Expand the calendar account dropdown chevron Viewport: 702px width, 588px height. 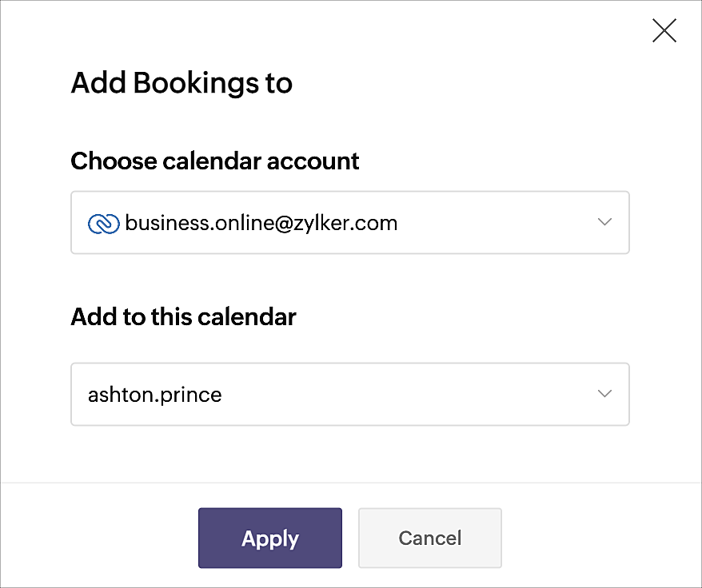[x=604, y=222]
